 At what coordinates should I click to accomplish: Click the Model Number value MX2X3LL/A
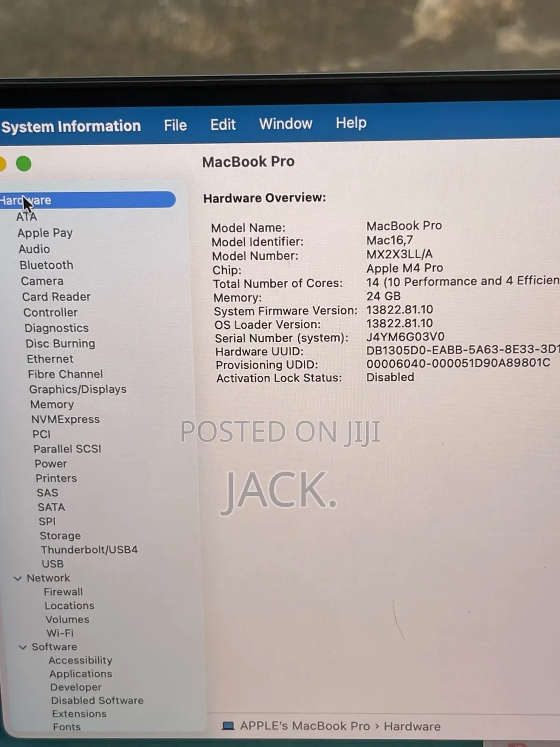pos(399,254)
